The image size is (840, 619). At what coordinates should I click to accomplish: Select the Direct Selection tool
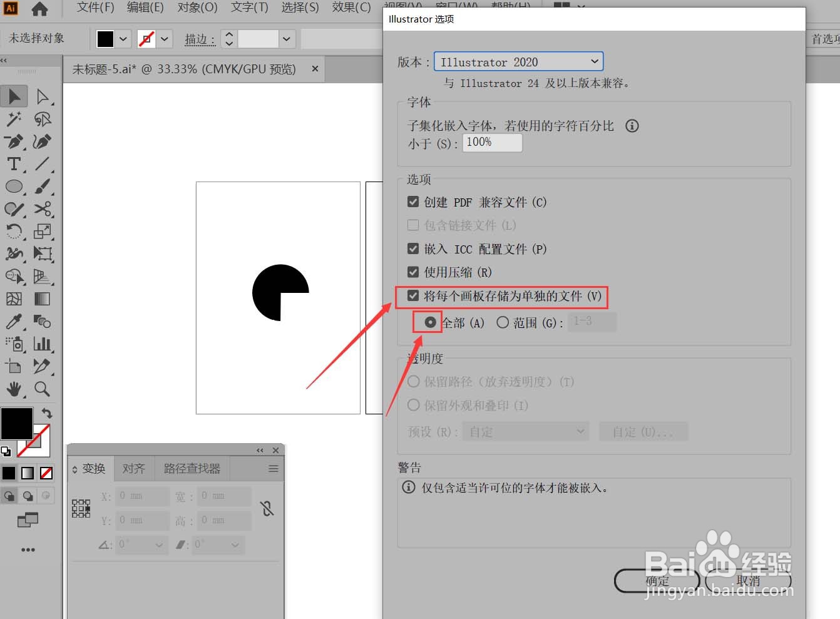[42, 96]
